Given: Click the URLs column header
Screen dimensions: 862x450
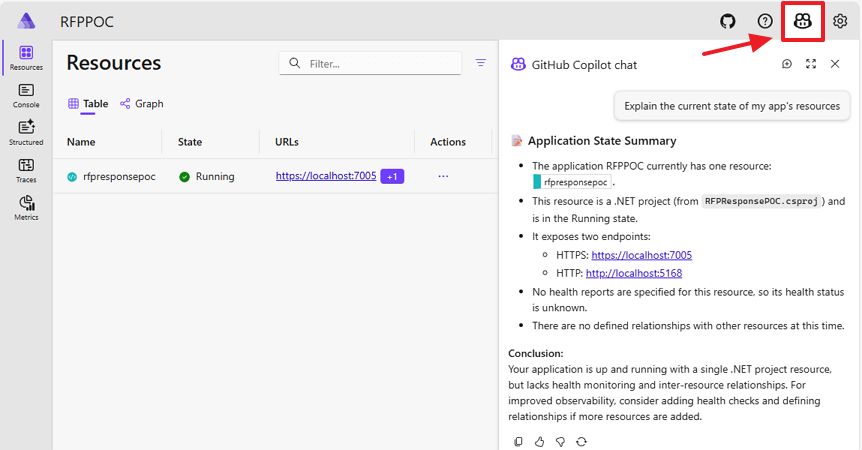Looking at the screenshot, I should pyautogui.click(x=286, y=142).
